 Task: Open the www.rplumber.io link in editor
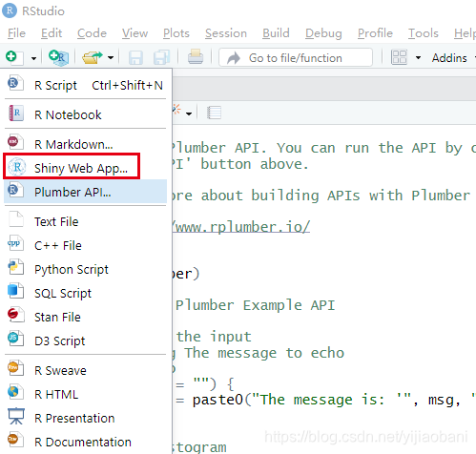click(x=241, y=227)
